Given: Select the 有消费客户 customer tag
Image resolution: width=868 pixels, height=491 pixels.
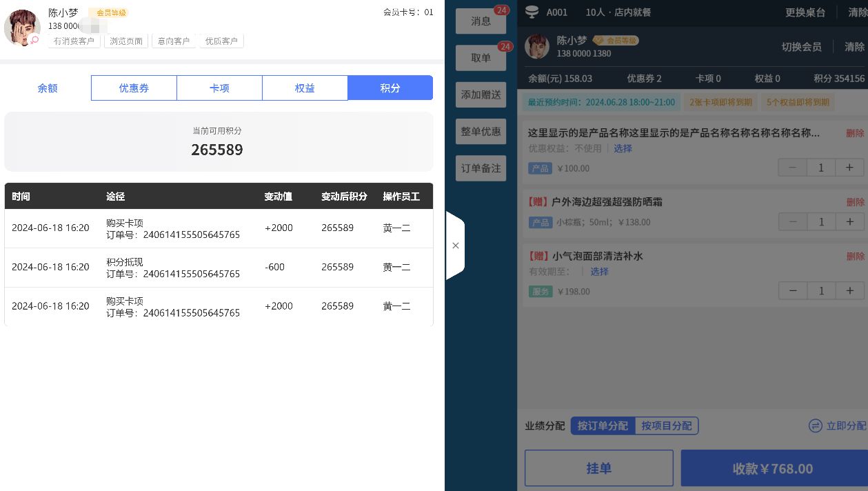Looking at the screenshot, I should [x=74, y=41].
